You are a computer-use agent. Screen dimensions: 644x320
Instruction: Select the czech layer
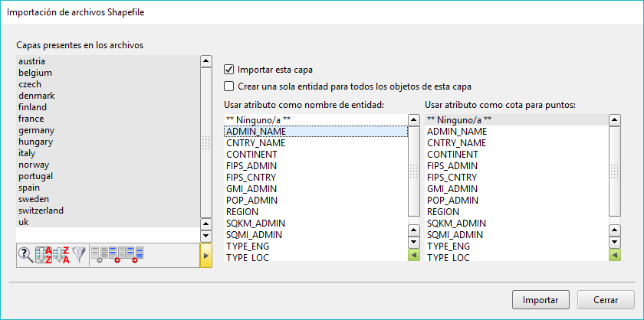tap(107, 84)
